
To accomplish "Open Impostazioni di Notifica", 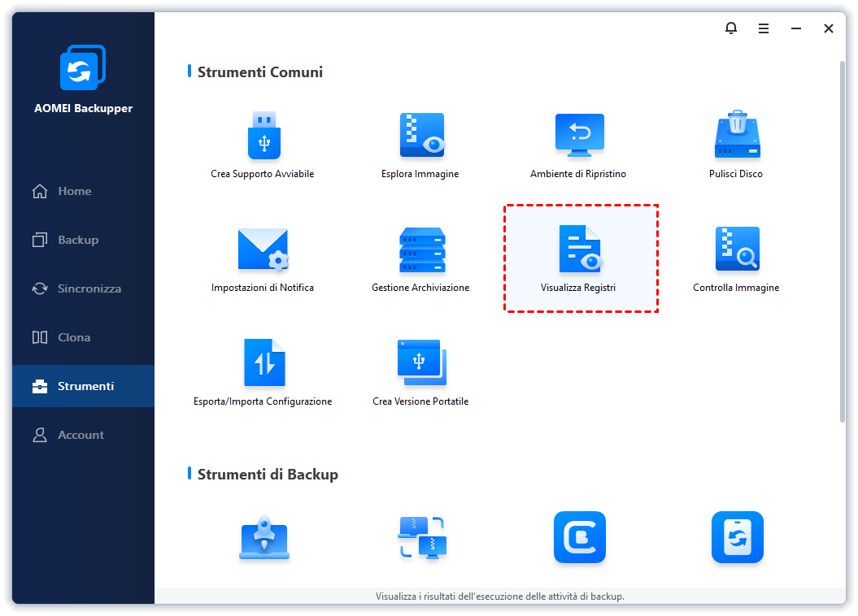I will (263, 259).
